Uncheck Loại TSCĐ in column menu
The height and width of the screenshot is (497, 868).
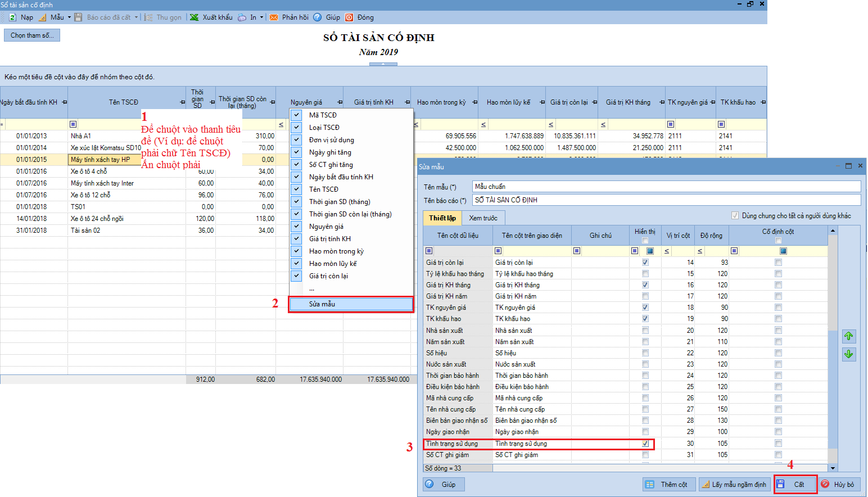pyautogui.click(x=296, y=127)
